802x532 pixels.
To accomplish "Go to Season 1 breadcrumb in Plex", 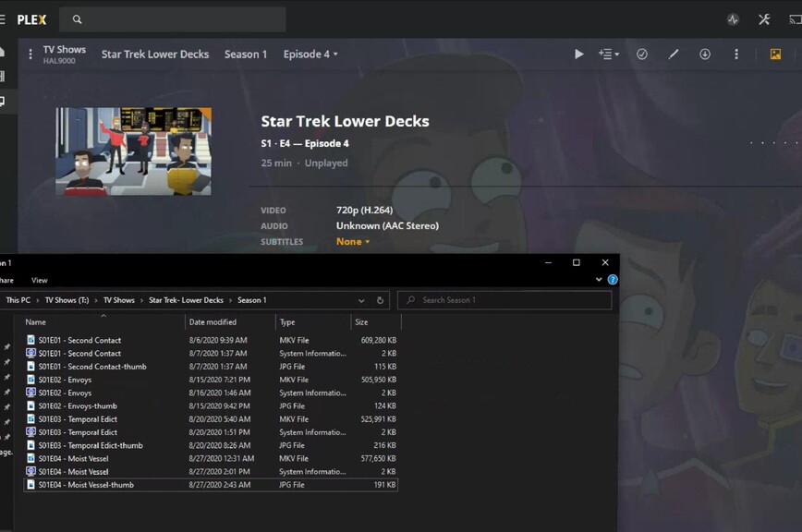I will 246,54.
